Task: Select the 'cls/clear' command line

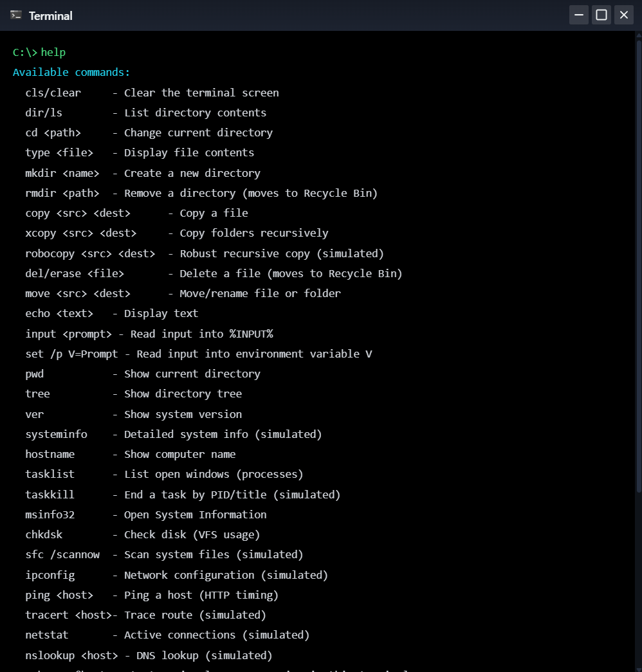Action: coord(53,93)
